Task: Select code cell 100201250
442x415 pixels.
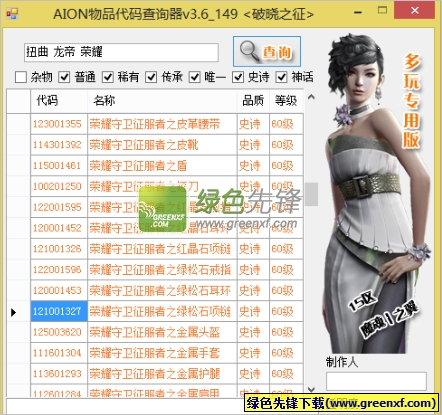Action: [x=59, y=186]
